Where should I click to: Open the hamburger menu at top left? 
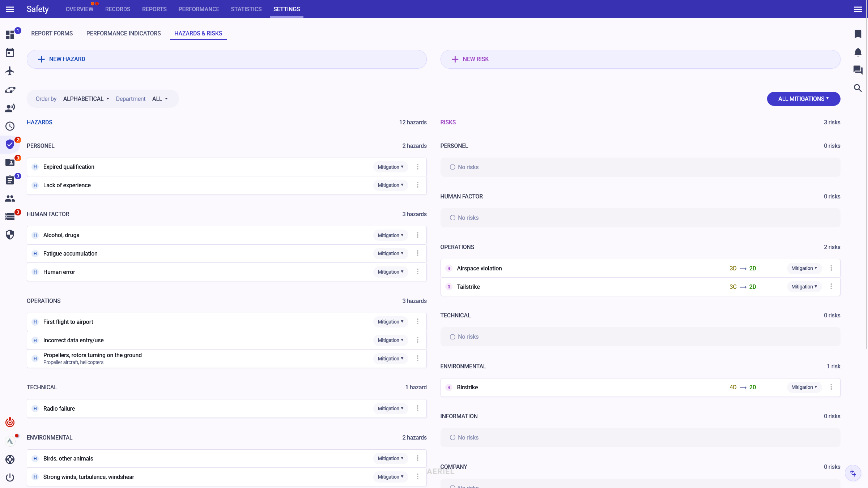(10, 9)
